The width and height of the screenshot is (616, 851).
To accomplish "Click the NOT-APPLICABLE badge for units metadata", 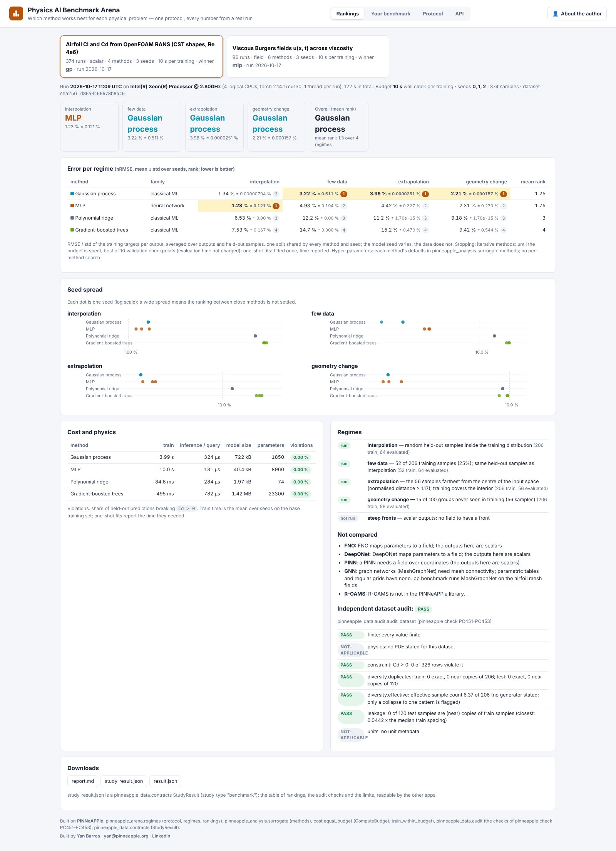I will click(x=351, y=735).
